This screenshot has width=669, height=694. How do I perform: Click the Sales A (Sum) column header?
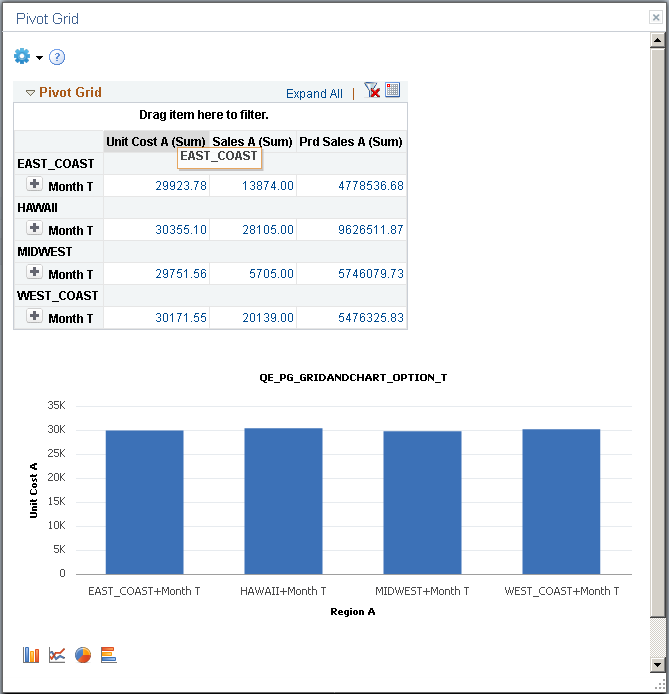pos(252,142)
